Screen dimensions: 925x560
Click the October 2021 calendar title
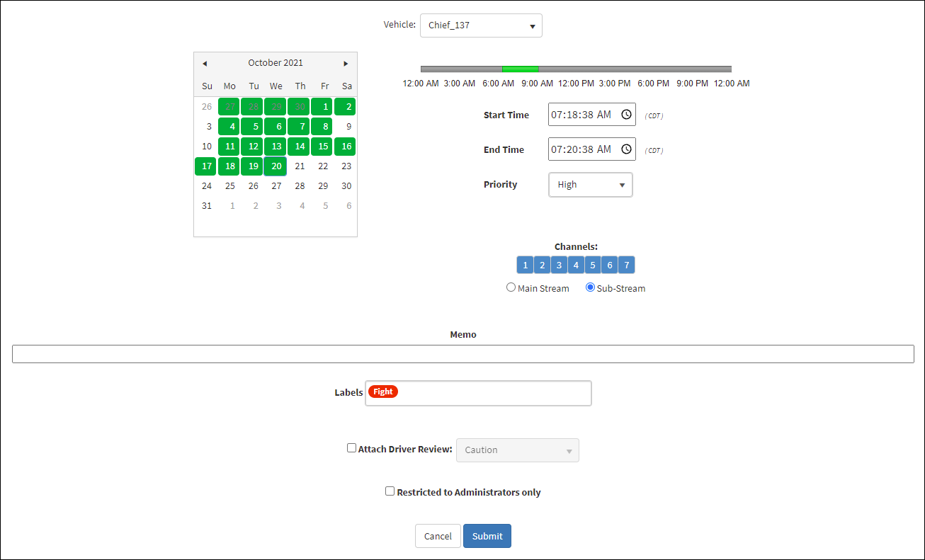tap(275, 63)
